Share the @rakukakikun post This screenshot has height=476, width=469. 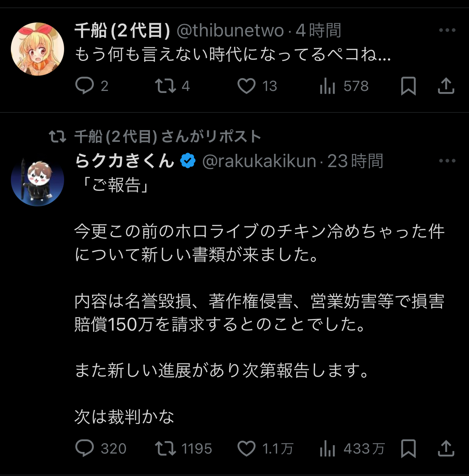pyautogui.click(x=446, y=448)
